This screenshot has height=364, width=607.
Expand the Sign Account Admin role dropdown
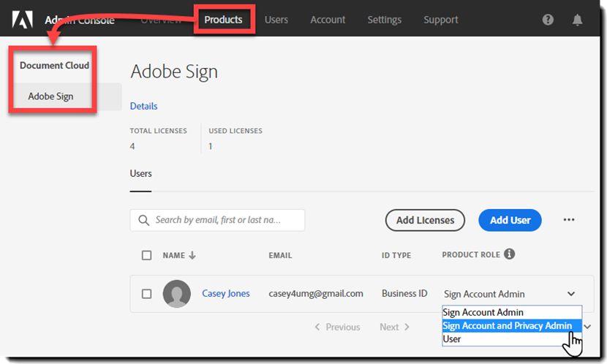pos(571,294)
